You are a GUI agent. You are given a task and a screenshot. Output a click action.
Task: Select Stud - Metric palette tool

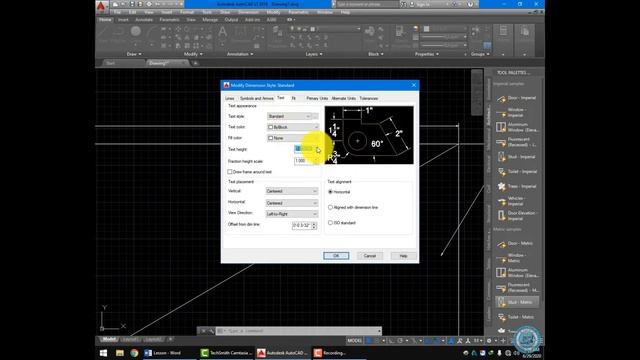[x=516, y=302]
